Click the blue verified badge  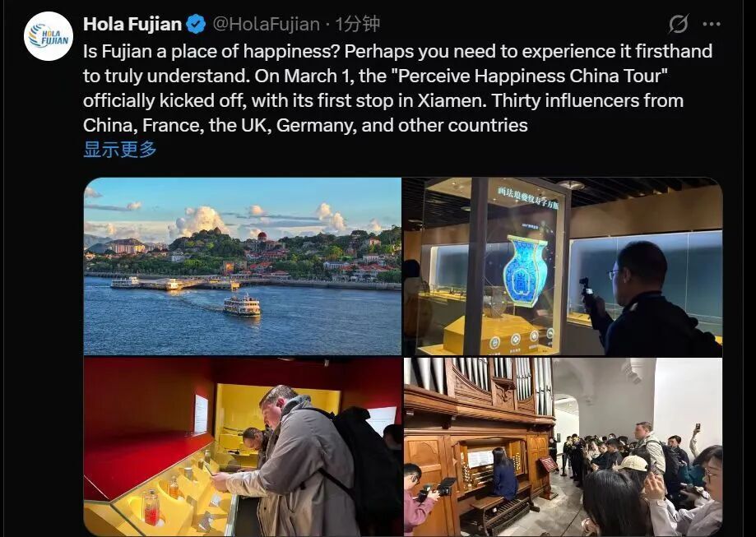pos(196,24)
